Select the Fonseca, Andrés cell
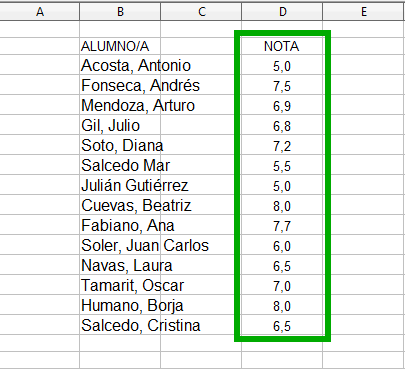The image size is (405, 369). [120, 85]
